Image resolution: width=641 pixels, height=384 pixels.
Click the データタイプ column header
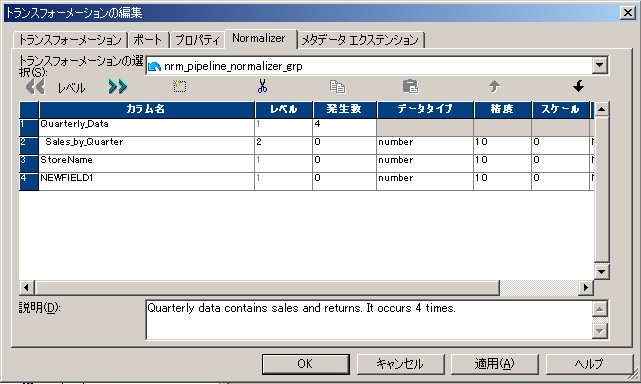[x=425, y=109]
